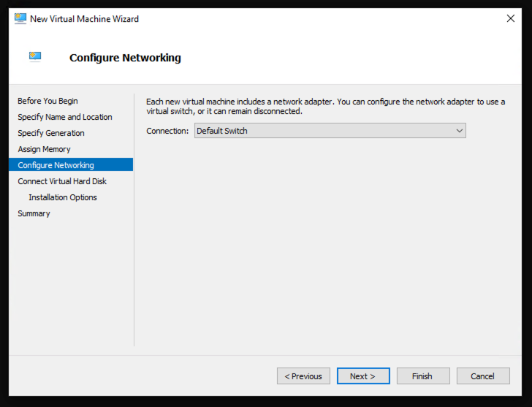
Task: Click the New Virtual Machine Wizard title text
Action: (84, 18)
